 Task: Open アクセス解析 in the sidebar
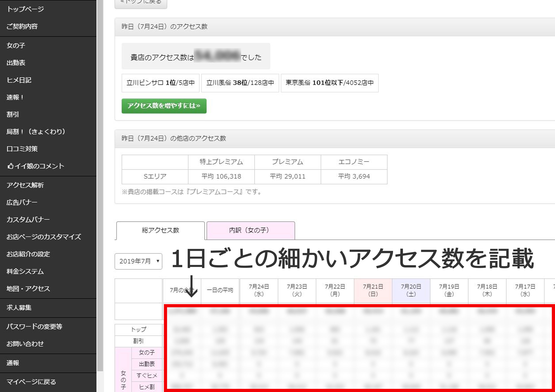click(25, 185)
